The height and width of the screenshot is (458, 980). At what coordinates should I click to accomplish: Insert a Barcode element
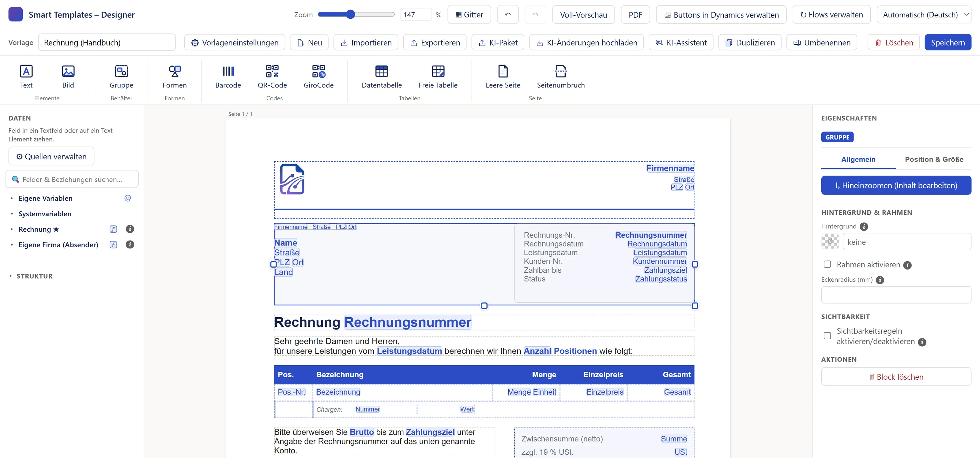pos(228,76)
